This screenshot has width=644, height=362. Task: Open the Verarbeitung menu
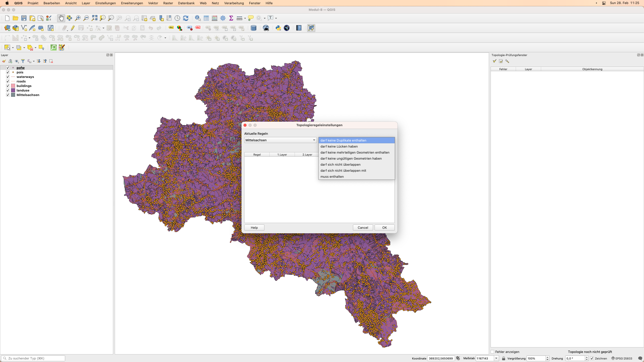tap(234, 3)
